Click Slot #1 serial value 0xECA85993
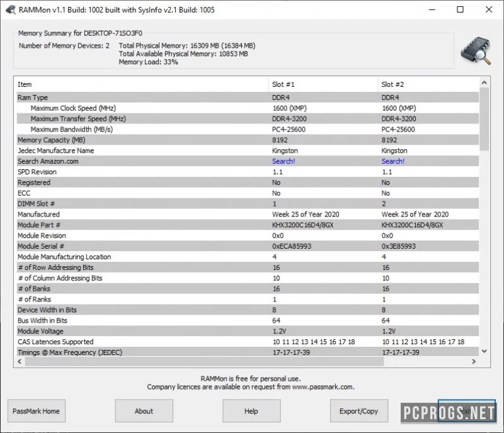 pos(292,246)
